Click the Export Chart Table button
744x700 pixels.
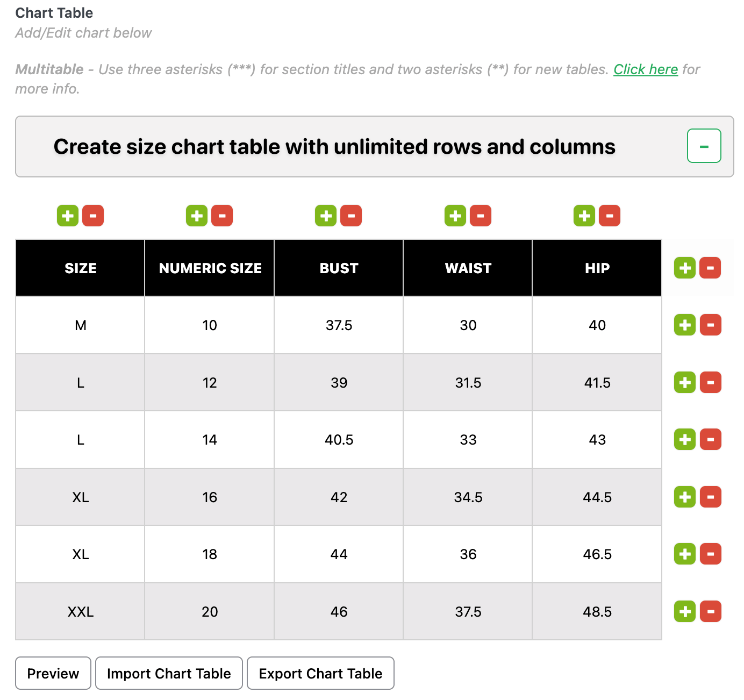pos(320,673)
